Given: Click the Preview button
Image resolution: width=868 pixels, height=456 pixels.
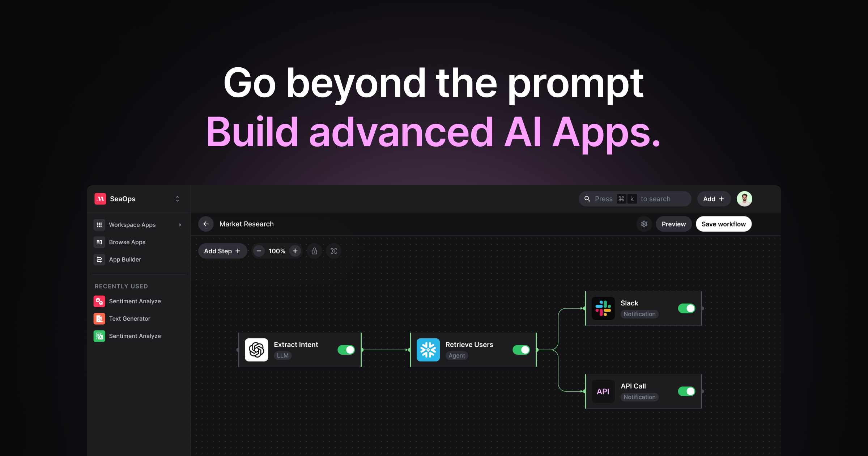Looking at the screenshot, I should 674,224.
